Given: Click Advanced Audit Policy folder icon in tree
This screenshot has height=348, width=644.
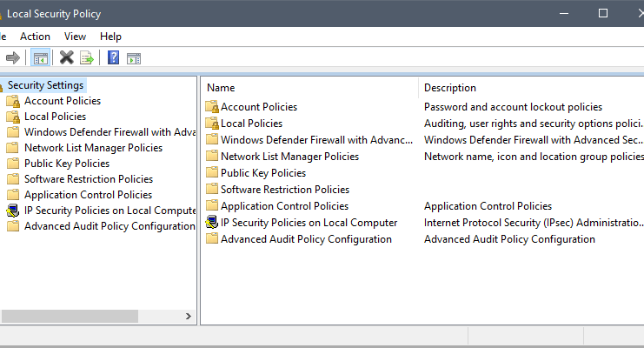Looking at the screenshot, I should tap(13, 226).
